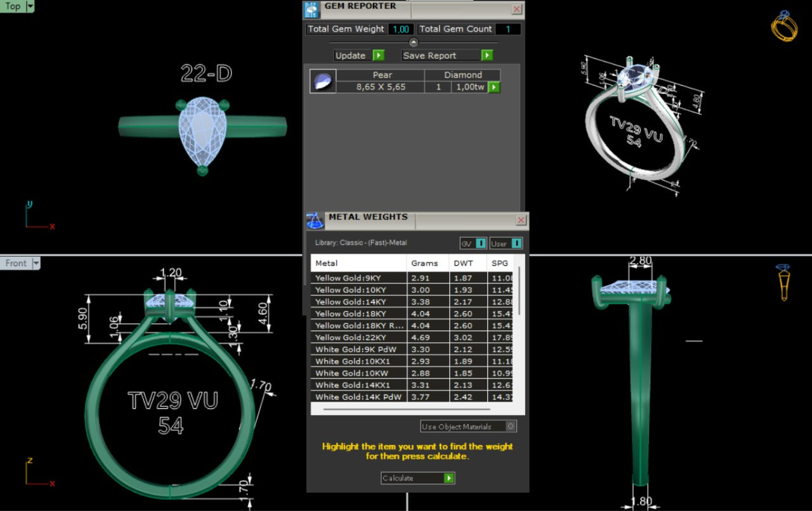The height and width of the screenshot is (511, 812).
Task: Click the 2.80 dimension in the side view
Action: coord(641,260)
